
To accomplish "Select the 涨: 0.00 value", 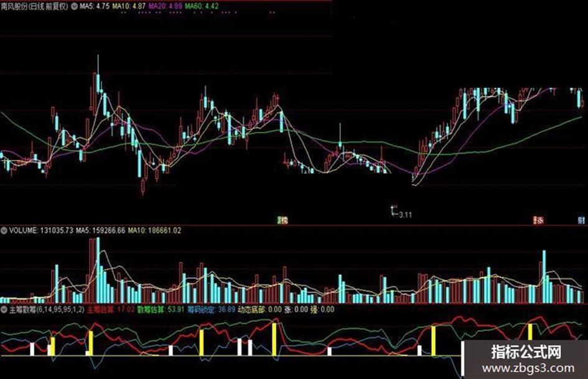I will [x=296, y=310].
